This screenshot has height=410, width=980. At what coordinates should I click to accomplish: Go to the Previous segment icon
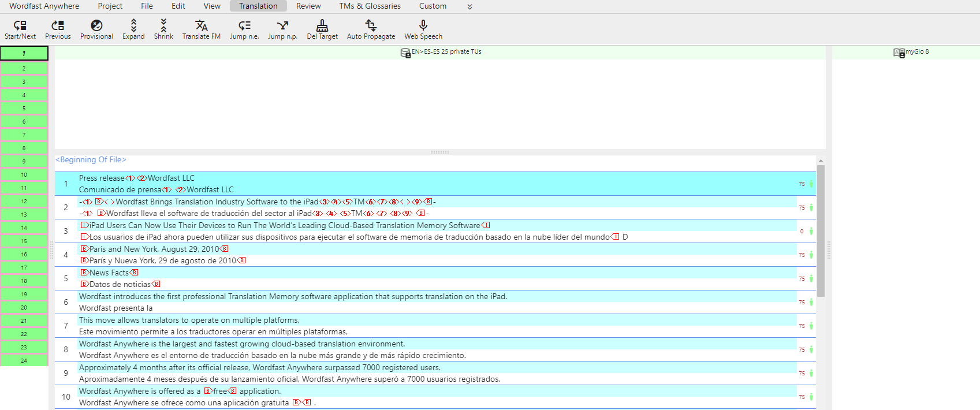point(58,25)
